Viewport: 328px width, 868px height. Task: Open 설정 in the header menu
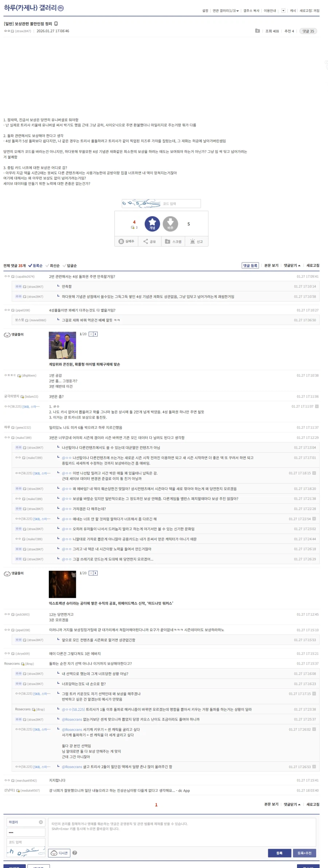(x=205, y=11)
